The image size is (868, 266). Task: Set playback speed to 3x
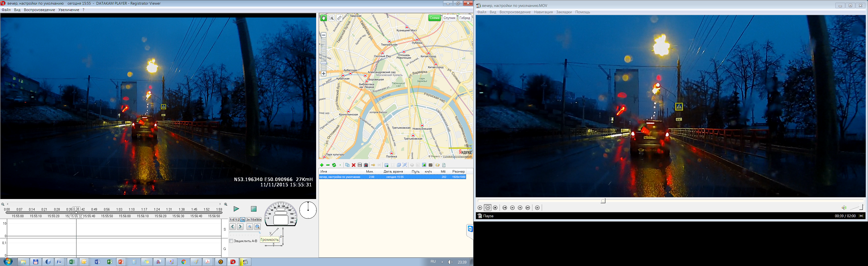pyautogui.click(x=248, y=219)
